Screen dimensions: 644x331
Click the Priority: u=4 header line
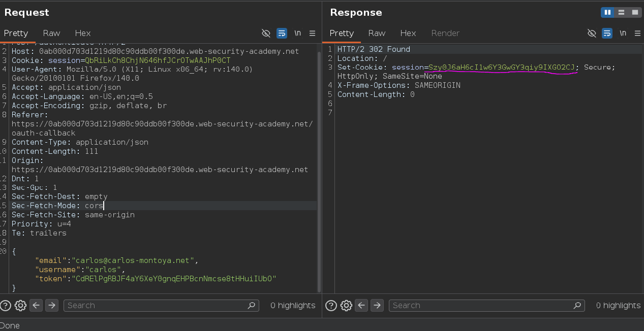[x=41, y=224]
